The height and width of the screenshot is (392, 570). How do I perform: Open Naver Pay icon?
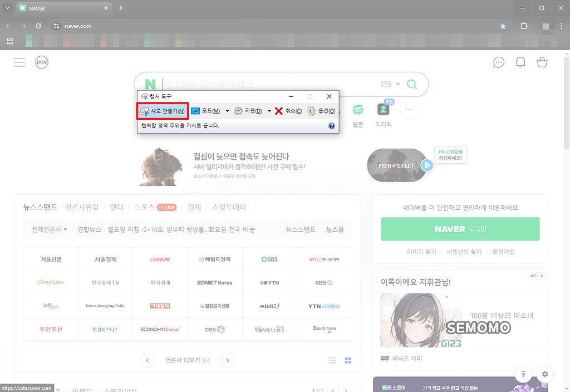click(42, 62)
